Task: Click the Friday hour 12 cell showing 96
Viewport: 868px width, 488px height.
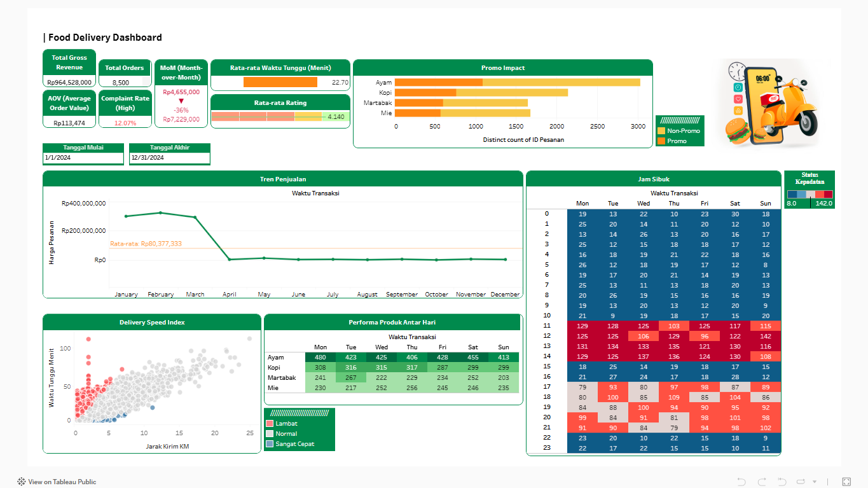Action: (705, 336)
